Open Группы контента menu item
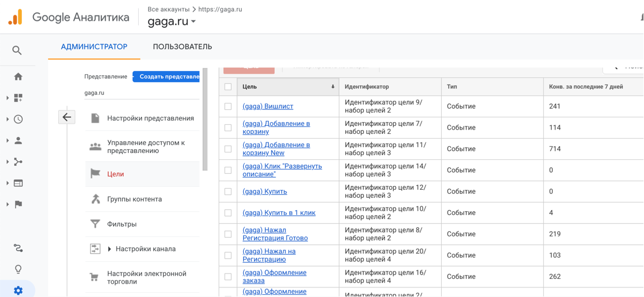The height and width of the screenshot is (297, 644). coord(142,199)
